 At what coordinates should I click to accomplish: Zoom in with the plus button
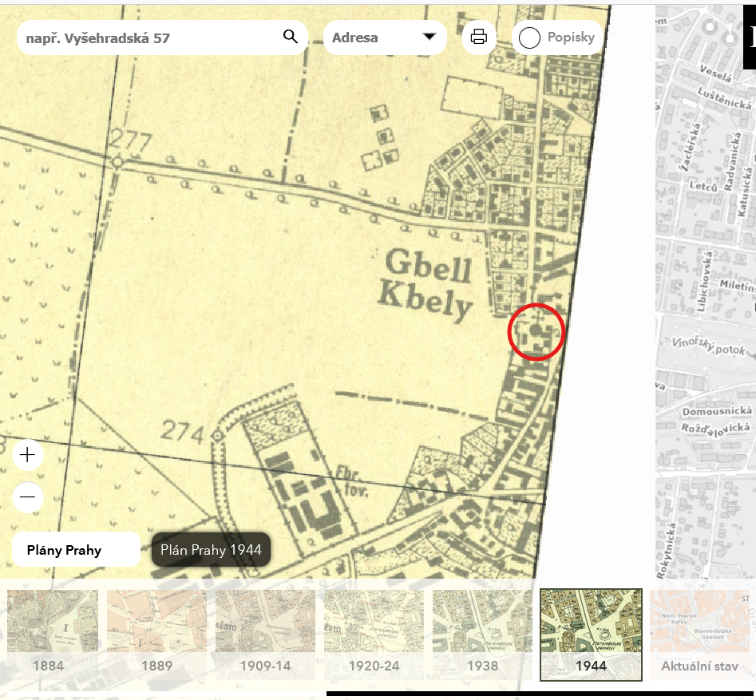click(28, 455)
